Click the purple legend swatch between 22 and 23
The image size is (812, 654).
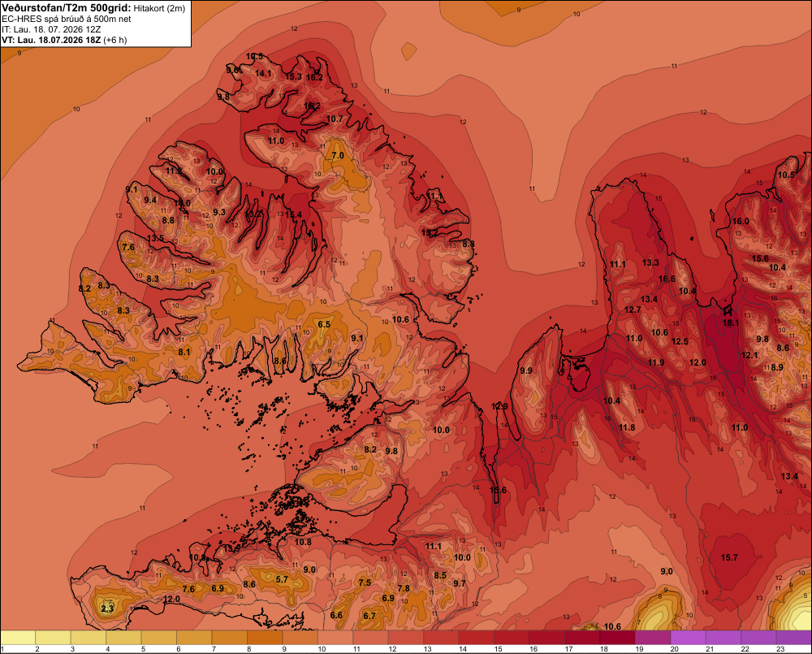[x=758, y=638]
